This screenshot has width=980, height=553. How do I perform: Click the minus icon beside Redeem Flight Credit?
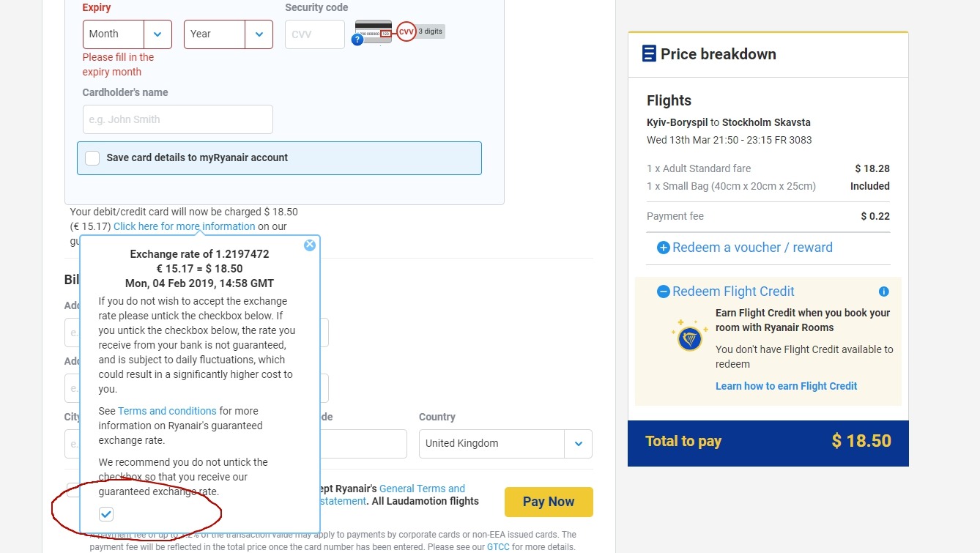coord(664,292)
